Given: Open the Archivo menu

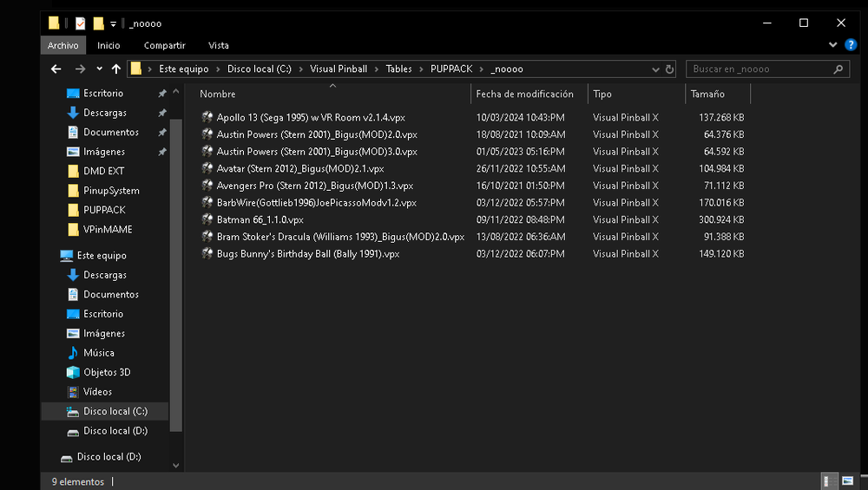Looking at the screenshot, I should tap(63, 45).
